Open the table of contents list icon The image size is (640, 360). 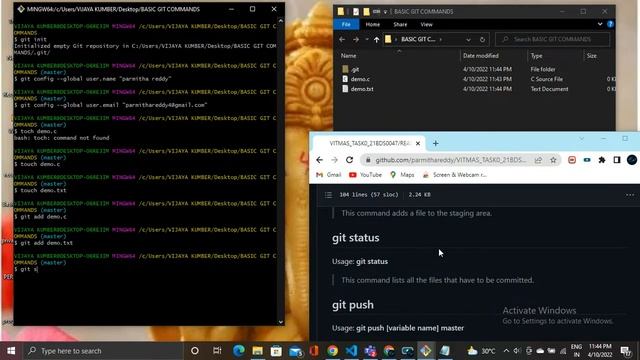tap(328, 195)
